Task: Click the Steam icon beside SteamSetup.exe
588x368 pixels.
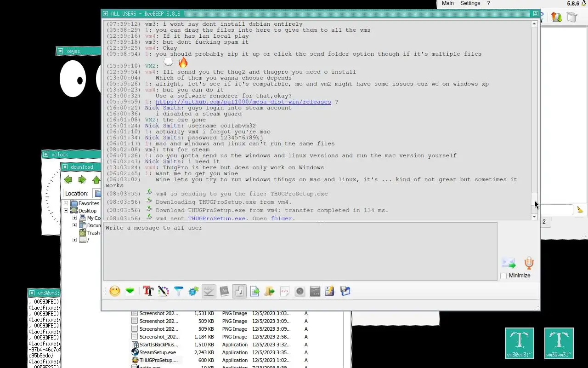Action: pos(135,352)
